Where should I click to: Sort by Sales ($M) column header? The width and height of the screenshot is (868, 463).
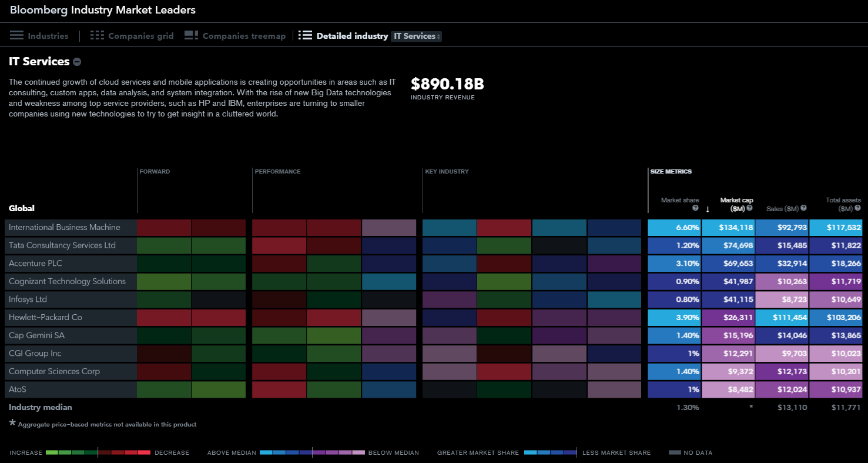pyautogui.click(x=783, y=208)
